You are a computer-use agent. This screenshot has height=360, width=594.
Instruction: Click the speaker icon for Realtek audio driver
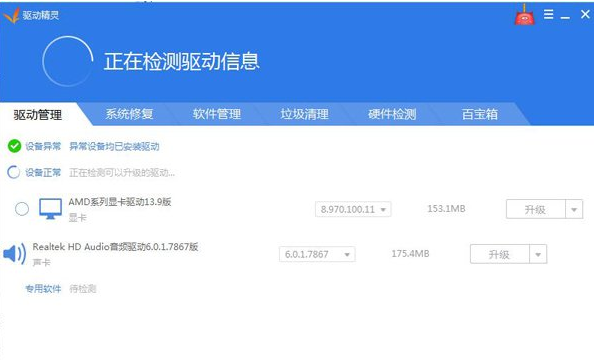pyautogui.click(x=15, y=254)
